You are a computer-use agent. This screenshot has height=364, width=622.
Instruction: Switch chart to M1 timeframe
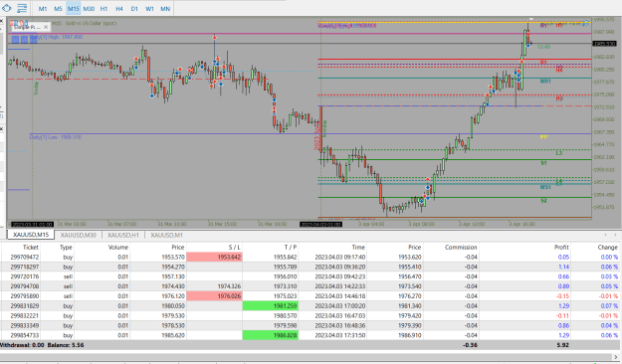[x=43, y=8]
